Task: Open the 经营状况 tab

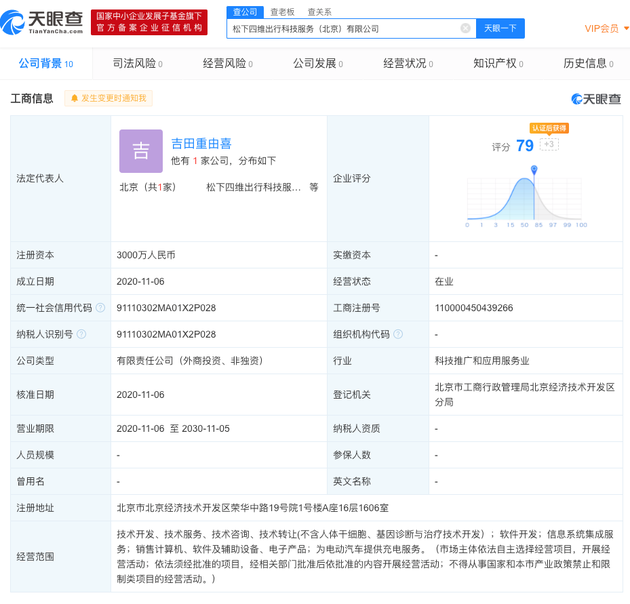Action: click(x=408, y=63)
